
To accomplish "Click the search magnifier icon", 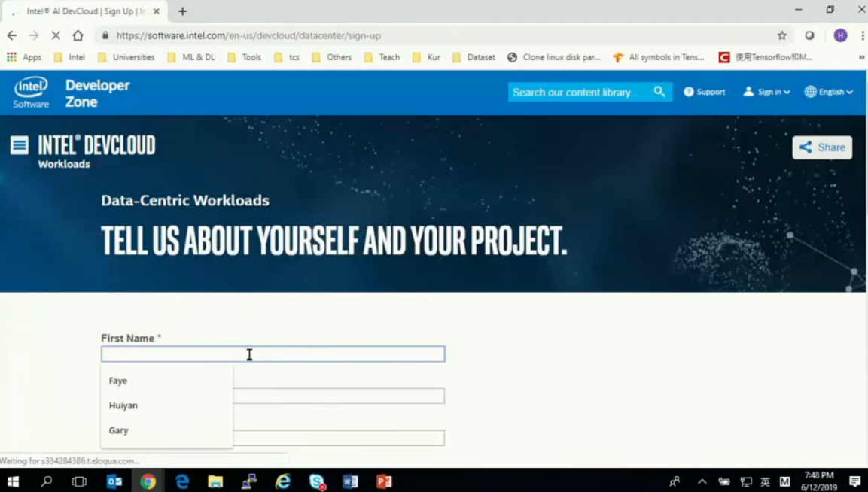I will tap(659, 92).
